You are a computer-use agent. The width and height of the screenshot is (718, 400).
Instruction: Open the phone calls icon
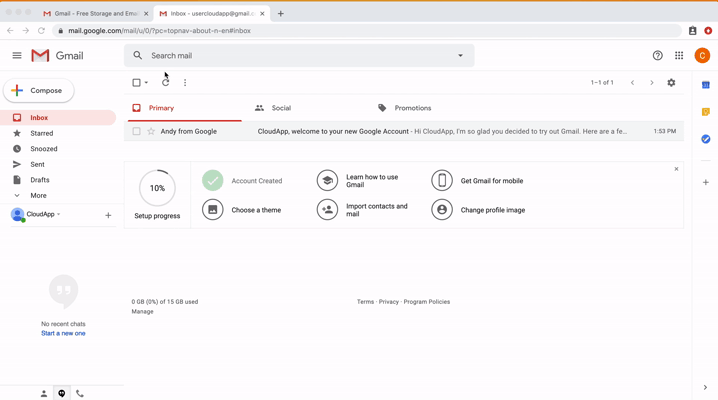pyautogui.click(x=80, y=393)
